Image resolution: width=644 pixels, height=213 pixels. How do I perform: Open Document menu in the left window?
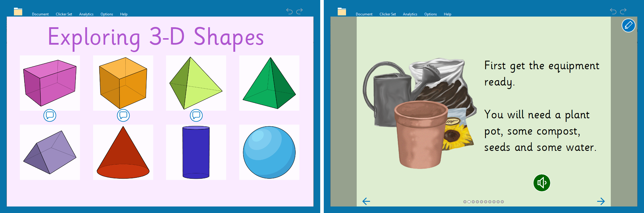[40, 14]
